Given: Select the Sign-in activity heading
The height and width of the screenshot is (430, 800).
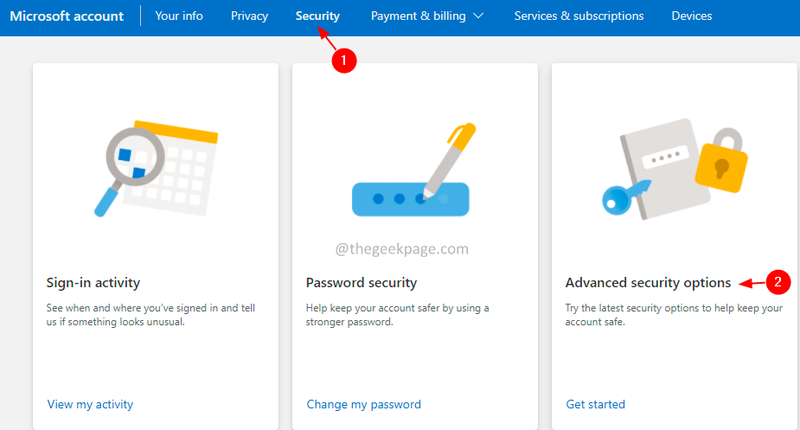Looking at the screenshot, I should [93, 283].
